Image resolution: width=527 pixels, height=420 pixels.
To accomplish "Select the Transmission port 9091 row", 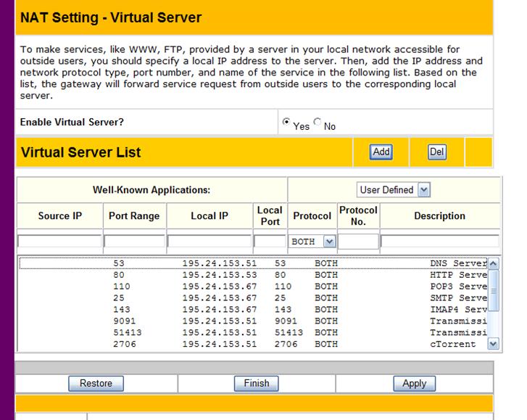I will pyautogui.click(x=253, y=321).
